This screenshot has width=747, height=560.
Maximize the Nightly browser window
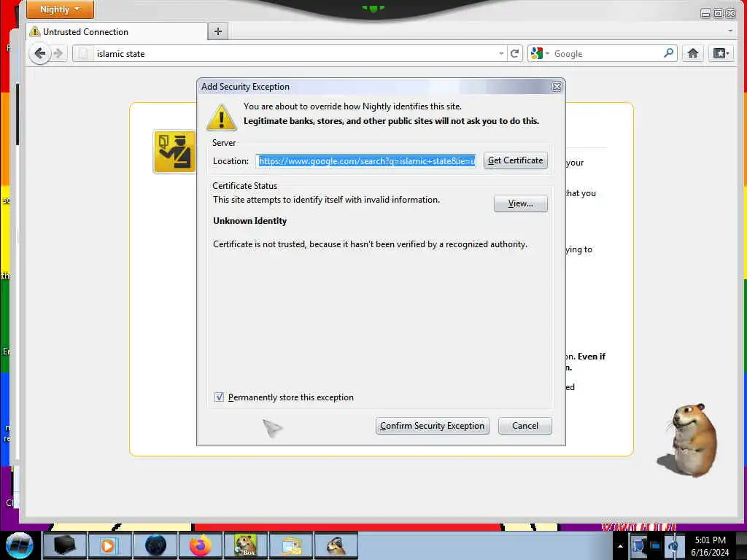718,13
